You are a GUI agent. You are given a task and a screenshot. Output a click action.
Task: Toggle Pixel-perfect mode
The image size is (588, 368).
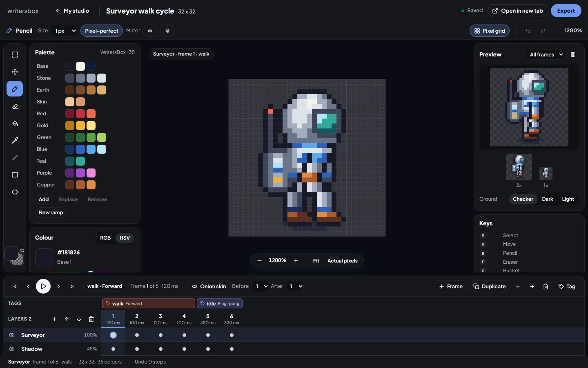point(102,31)
